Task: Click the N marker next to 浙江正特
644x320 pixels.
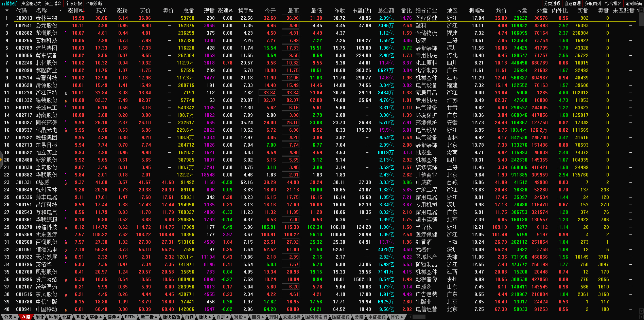Action: [x=66, y=93]
